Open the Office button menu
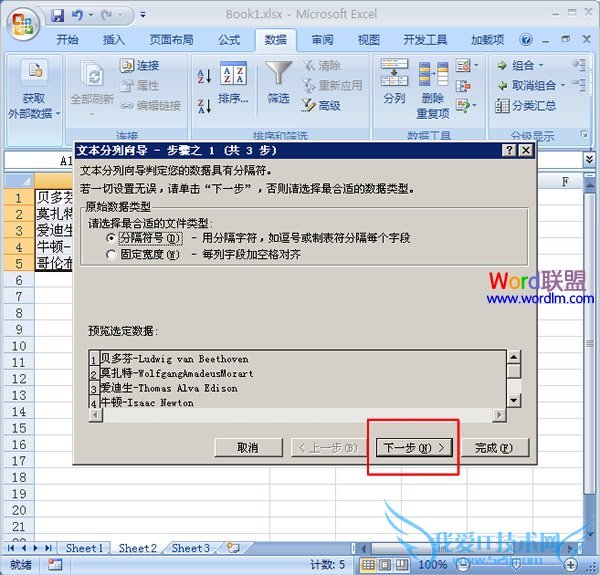Image resolution: width=600 pixels, height=575 pixels. coord(22,22)
